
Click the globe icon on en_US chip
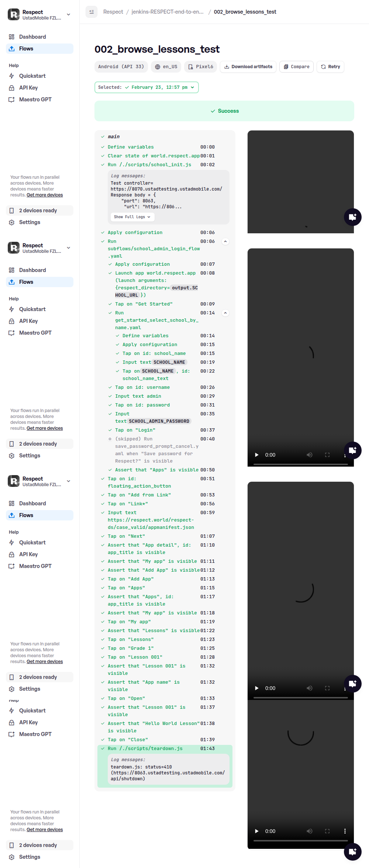(x=158, y=67)
